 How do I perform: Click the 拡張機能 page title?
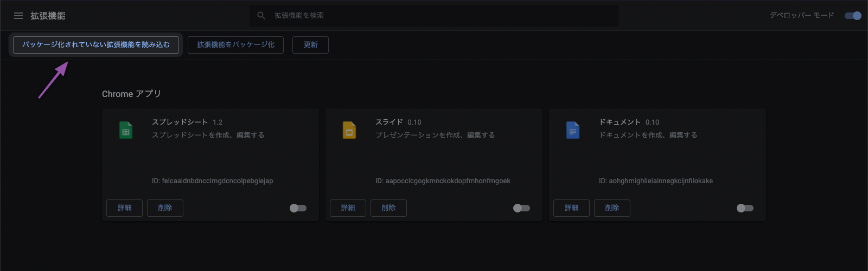pos(48,16)
